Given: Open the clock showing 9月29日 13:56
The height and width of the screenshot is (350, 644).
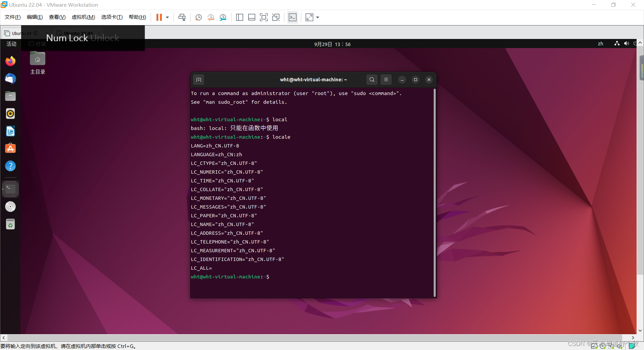Looking at the screenshot, I should [332, 44].
